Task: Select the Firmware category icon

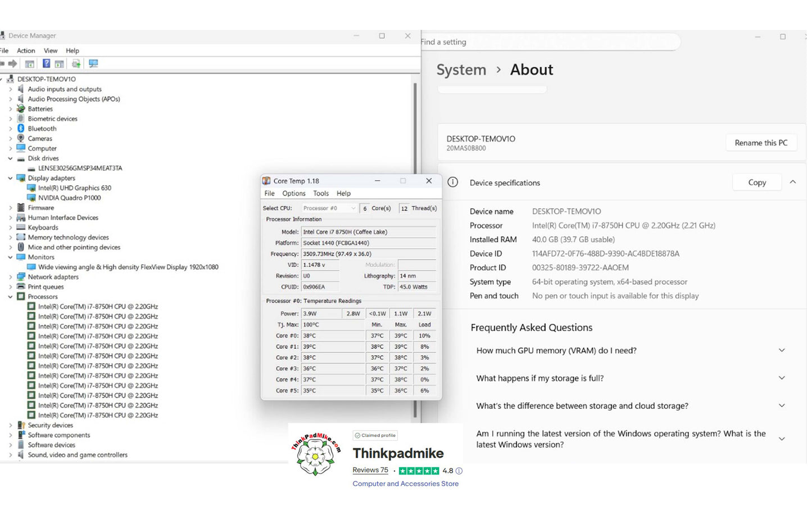Action: coord(21,208)
